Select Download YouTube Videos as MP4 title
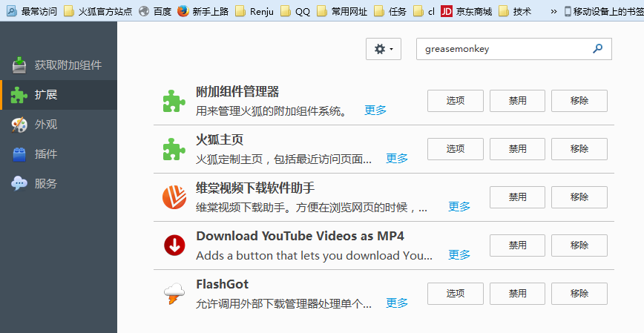The height and width of the screenshot is (333, 644). coord(300,236)
